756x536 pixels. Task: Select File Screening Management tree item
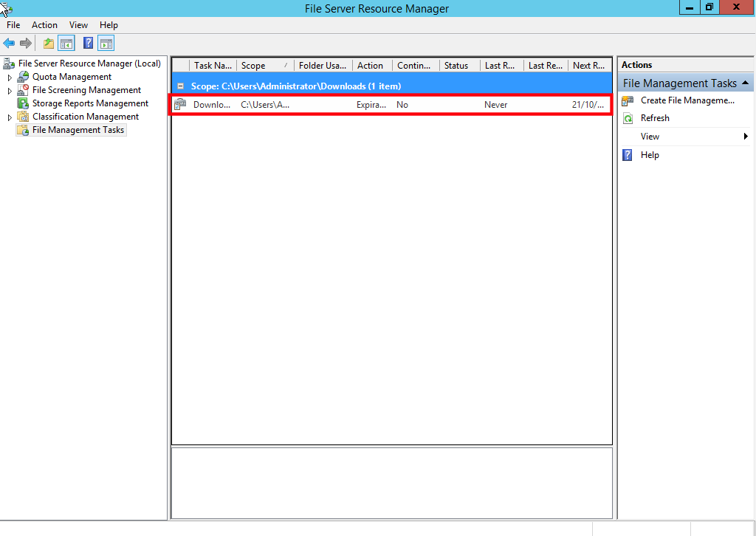pyautogui.click(x=86, y=90)
